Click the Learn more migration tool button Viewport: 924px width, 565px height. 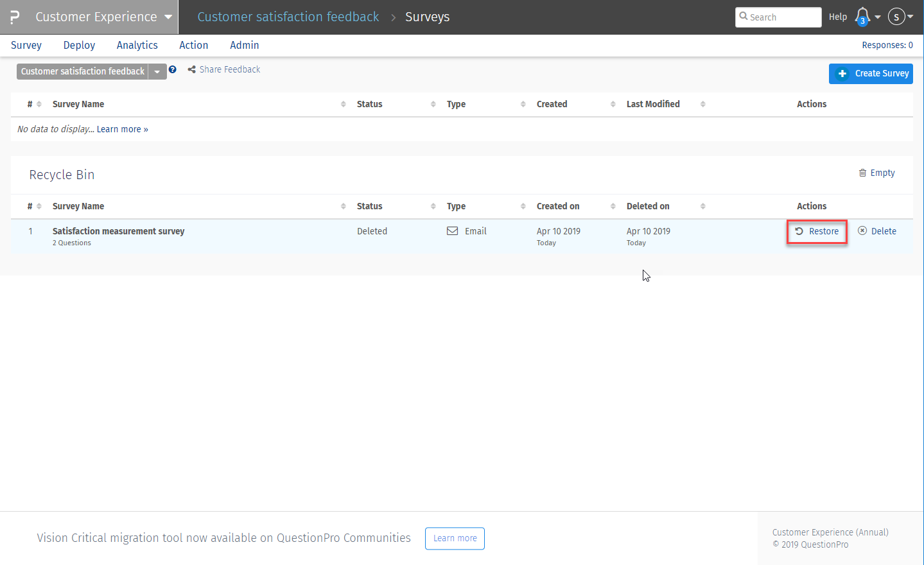point(455,538)
